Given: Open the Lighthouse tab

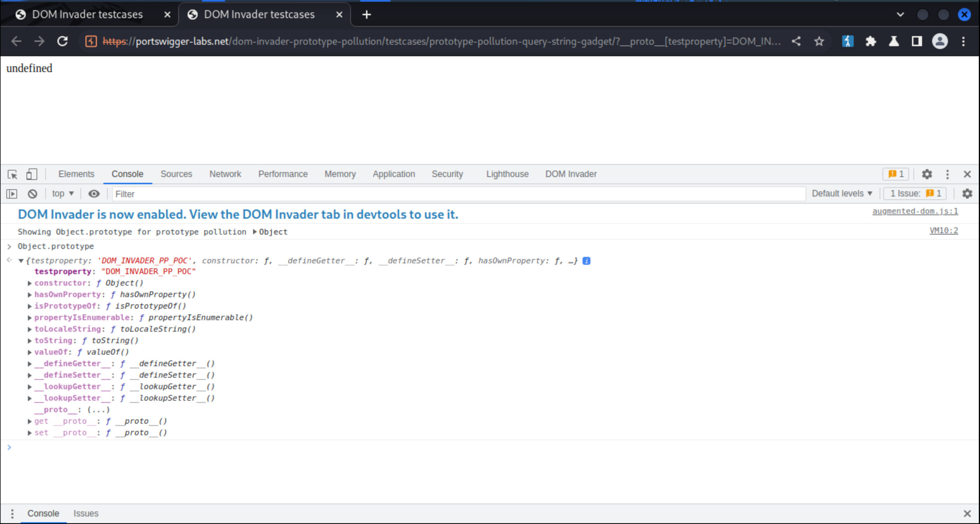Looking at the screenshot, I should 507,174.
